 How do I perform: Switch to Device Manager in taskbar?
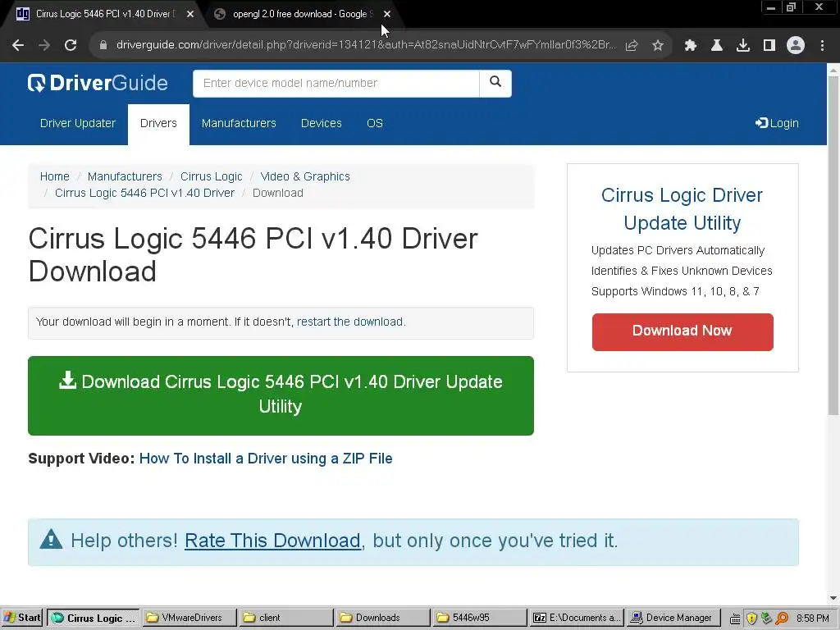673,618
